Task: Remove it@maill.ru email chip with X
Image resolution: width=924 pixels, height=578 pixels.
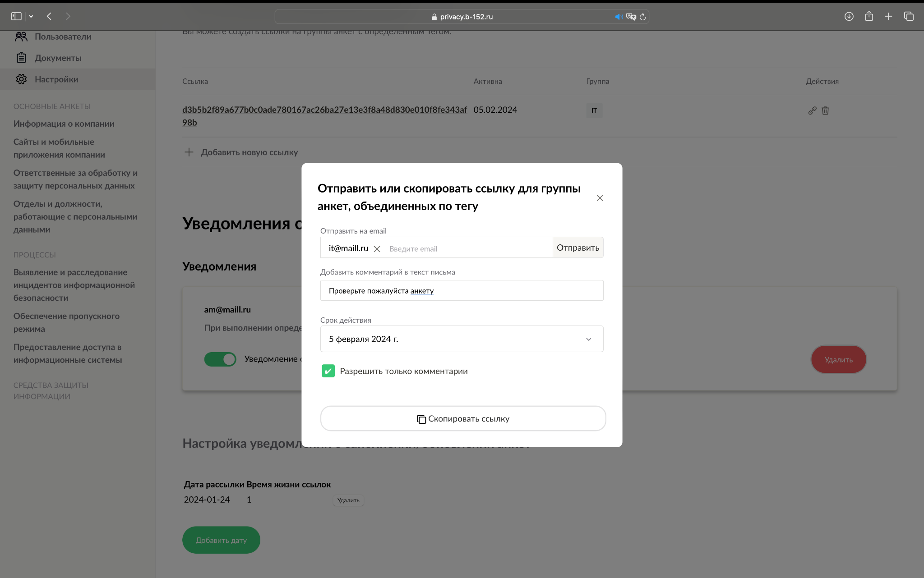Action: pos(377,249)
